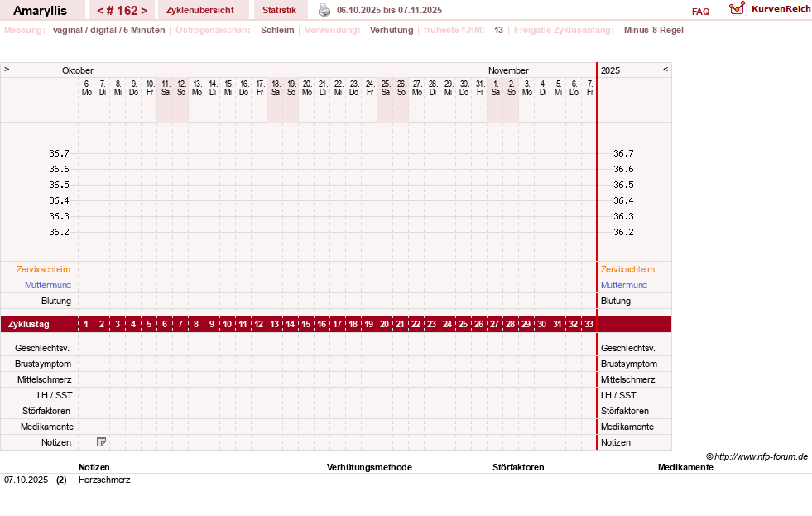Image resolution: width=812 pixels, height=516 pixels.
Task: Click the KurvenReich link text
Action: pos(781,8)
